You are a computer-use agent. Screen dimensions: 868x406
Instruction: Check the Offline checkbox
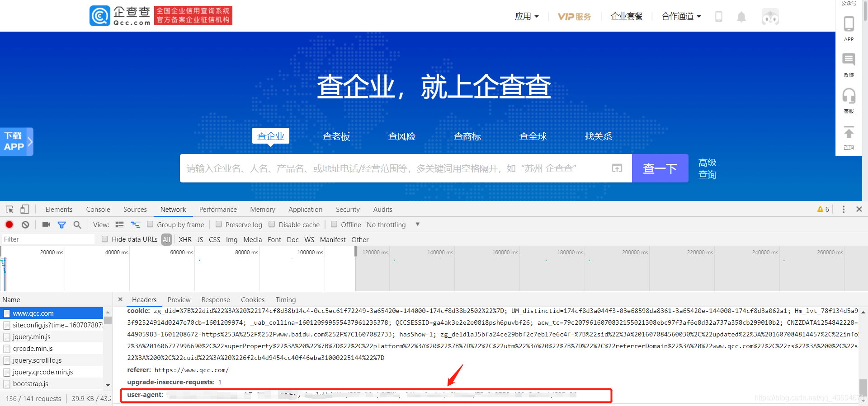point(334,224)
